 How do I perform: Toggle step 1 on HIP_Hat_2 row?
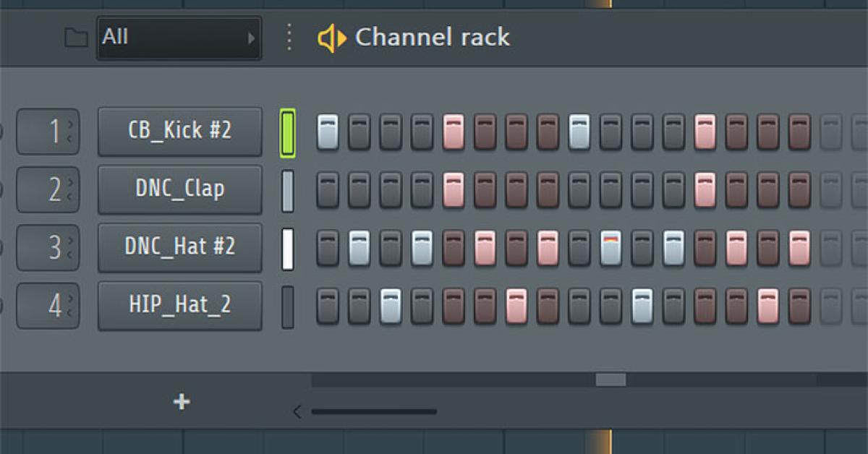(328, 305)
